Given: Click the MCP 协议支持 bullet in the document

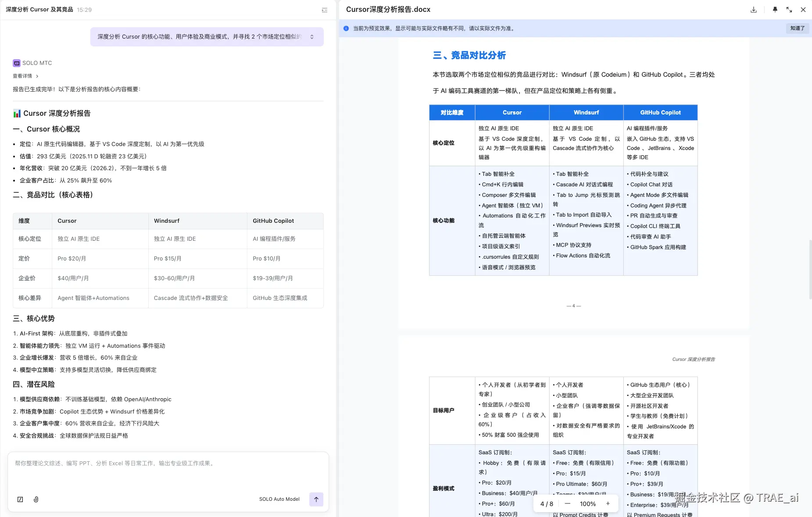Looking at the screenshot, I should coord(572,245).
